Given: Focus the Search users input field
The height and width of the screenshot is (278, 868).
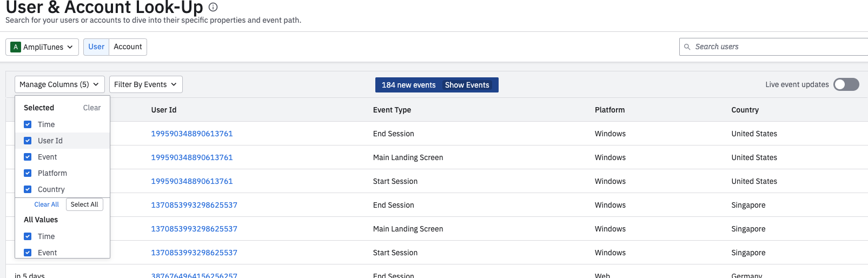Looking at the screenshot, I should click(x=779, y=47).
